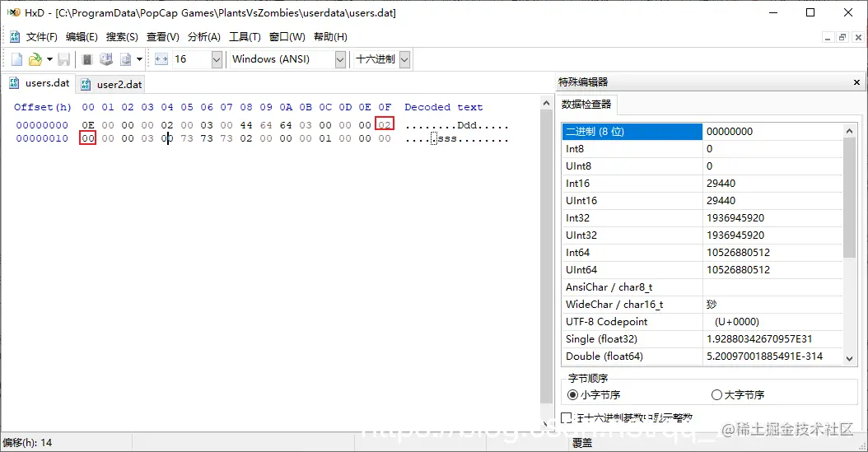Click the UInt32 row label
868x452 pixels.
581,235
